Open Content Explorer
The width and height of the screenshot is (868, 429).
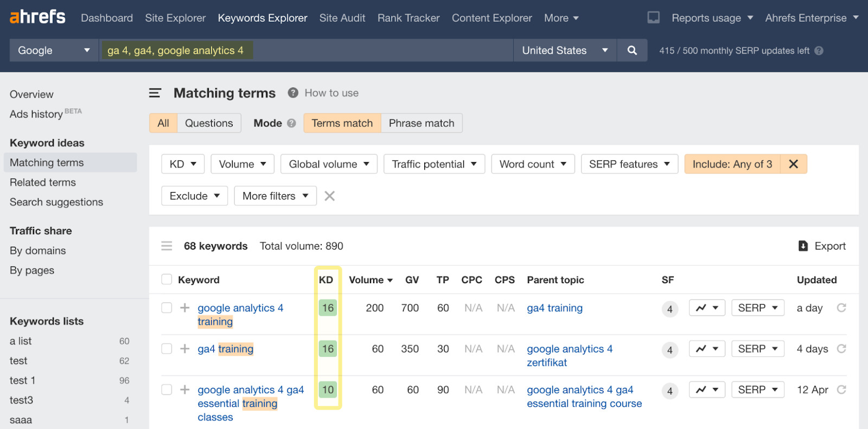click(492, 18)
